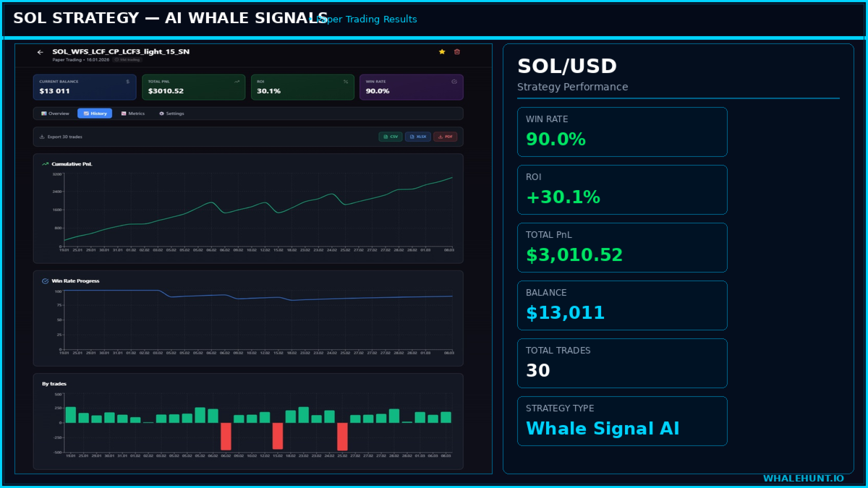Screen dimensions: 868x488
Task: Open the Overview tab
Action: click(55, 114)
